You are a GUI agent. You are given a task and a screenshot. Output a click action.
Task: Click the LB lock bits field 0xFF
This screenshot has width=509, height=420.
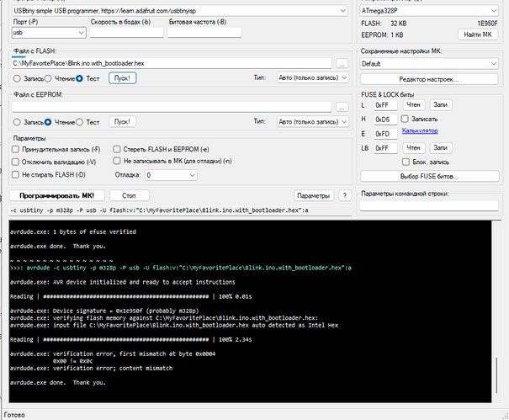[x=385, y=148]
